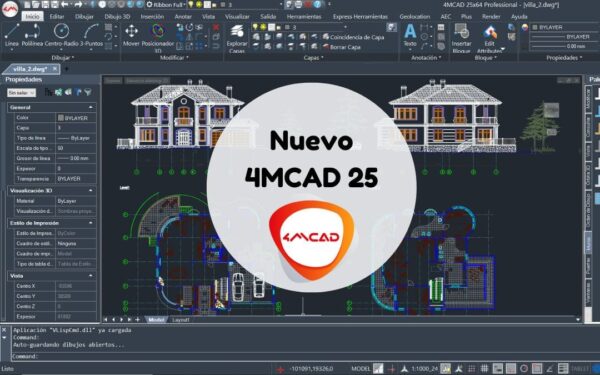
Task: Switch to the Layout1 tab
Action: pyautogui.click(x=180, y=320)
